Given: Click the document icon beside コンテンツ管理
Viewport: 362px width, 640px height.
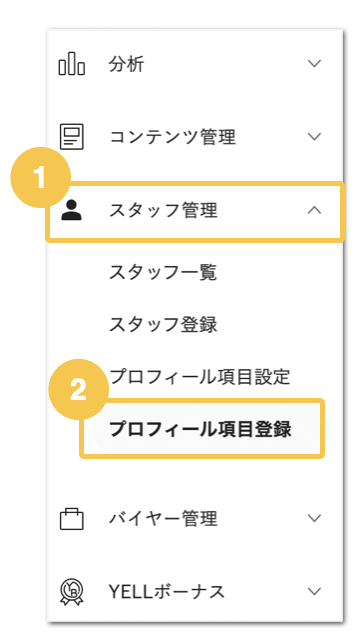Looking at the screenshot, I should [x=71, y=136].
